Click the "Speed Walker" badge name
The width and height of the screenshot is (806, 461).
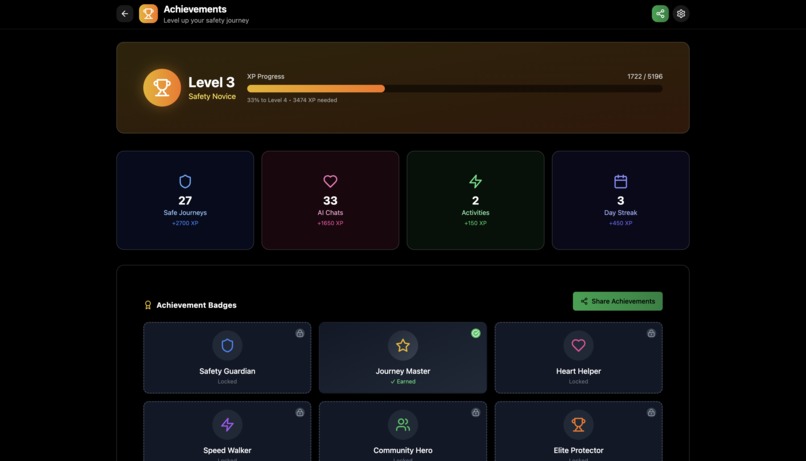click(x=227, y=450)
